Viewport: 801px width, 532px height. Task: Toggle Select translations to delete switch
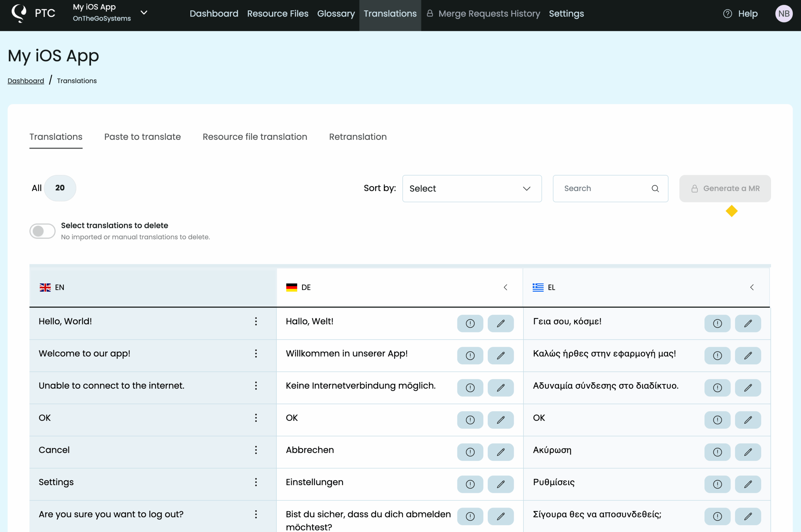[x=43, y=231]
